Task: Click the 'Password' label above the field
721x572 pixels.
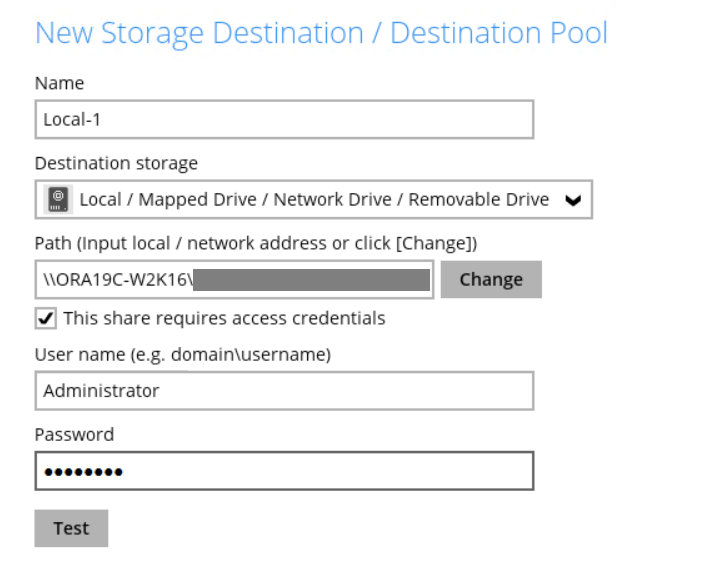Action: [x=74, y=434]
